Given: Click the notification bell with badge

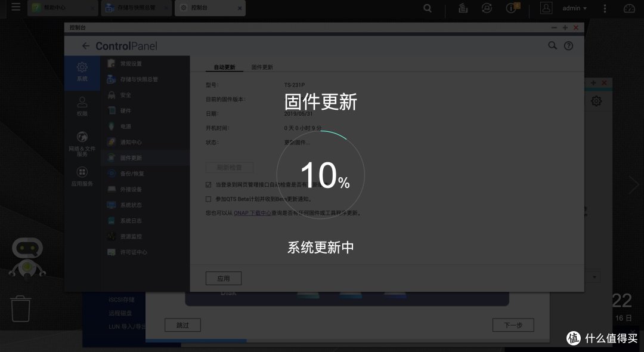Looking at the screenshot, I should [x=510, y=8].
